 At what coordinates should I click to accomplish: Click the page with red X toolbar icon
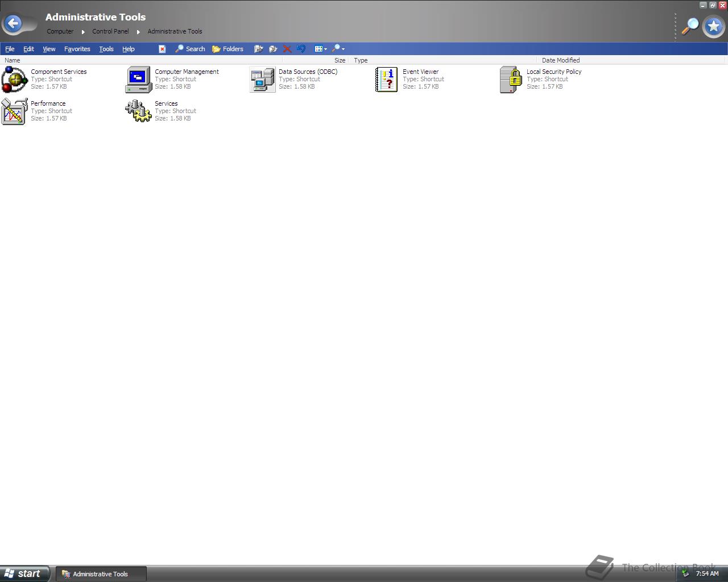click(162, 49)
